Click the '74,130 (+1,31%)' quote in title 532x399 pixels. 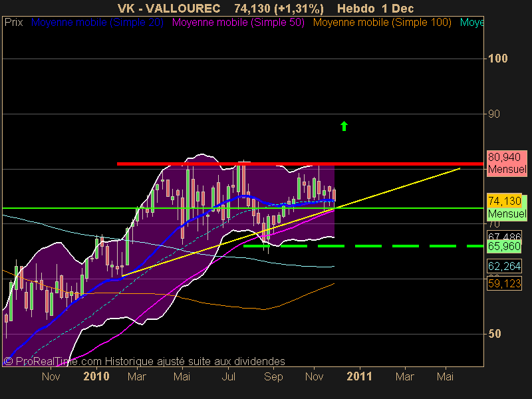coord(279,8)
